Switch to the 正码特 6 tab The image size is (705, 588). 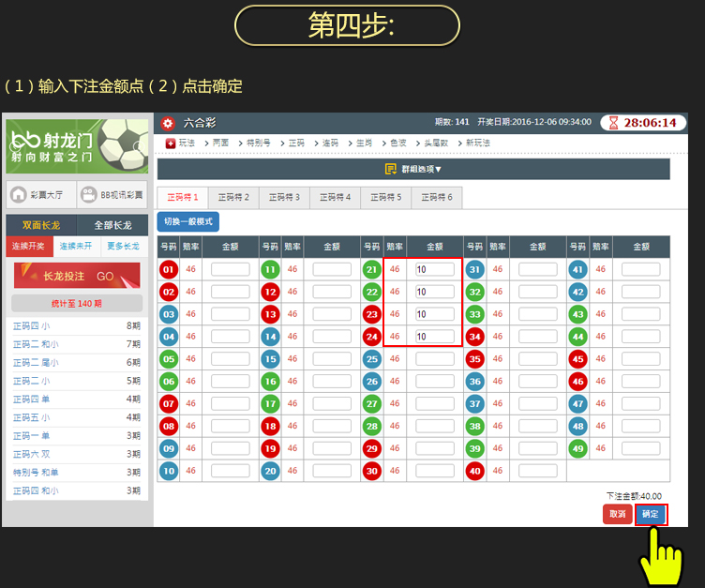(437, 197)
